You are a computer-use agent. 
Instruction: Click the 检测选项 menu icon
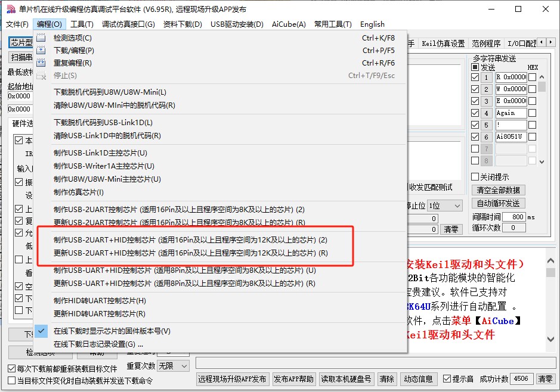tap(41, 38)
